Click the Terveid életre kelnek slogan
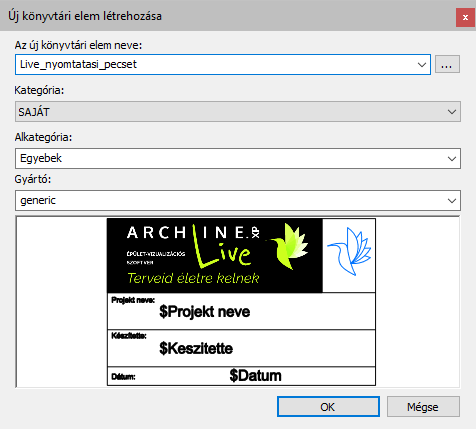This screenshot has height=429, width=476. (193, 278)
